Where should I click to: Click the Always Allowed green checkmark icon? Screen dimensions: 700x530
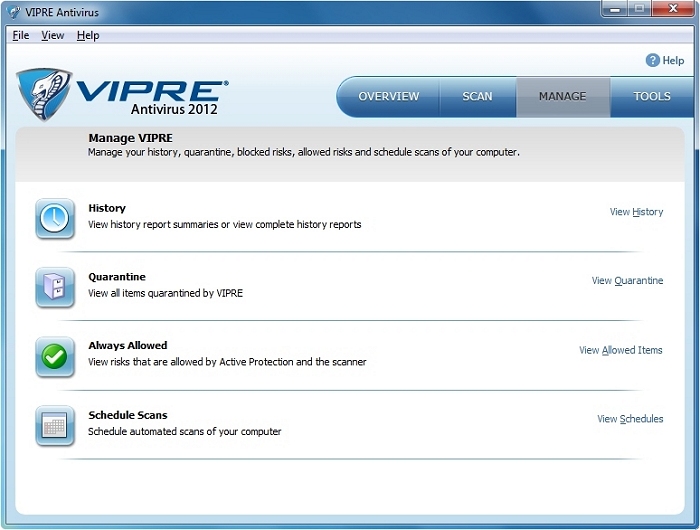point(55,357)
